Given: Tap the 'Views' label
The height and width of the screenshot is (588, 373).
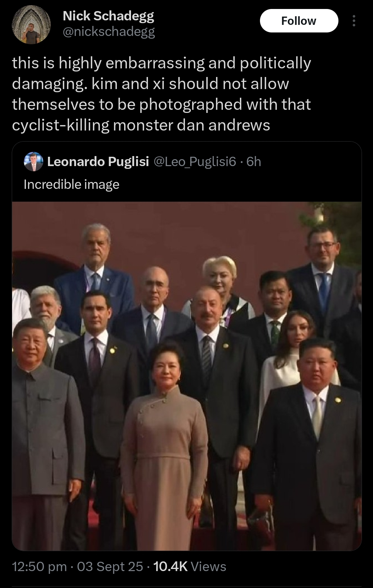Looking at the screenshot, I should pyautogui.click(x=208, y=566).
